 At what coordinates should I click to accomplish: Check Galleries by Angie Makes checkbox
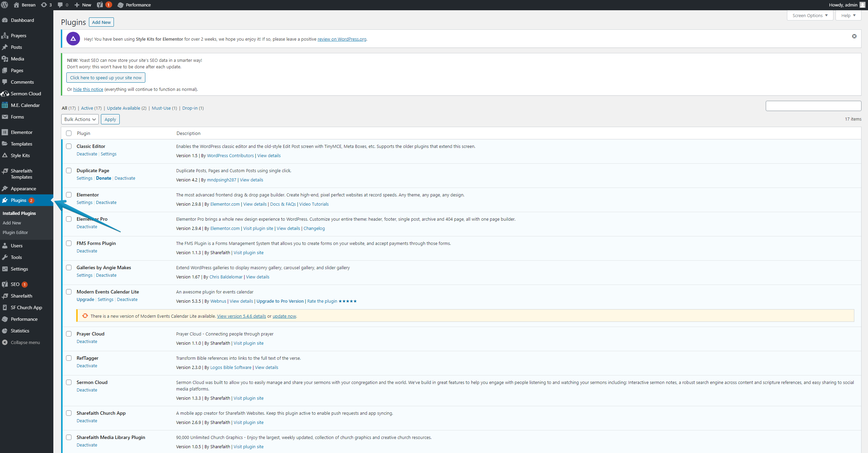tap(69, 267)
